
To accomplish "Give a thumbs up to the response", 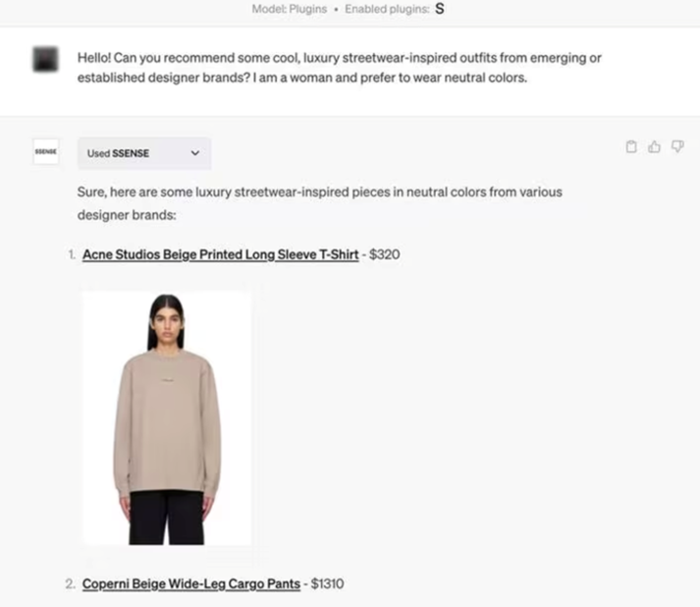I will pos(655,147).
